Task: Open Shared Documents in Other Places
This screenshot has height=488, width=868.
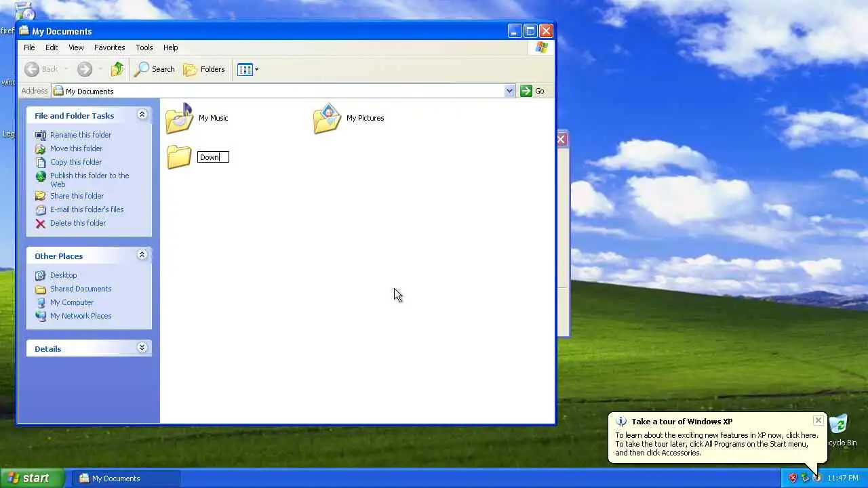Action: point(81,289)
